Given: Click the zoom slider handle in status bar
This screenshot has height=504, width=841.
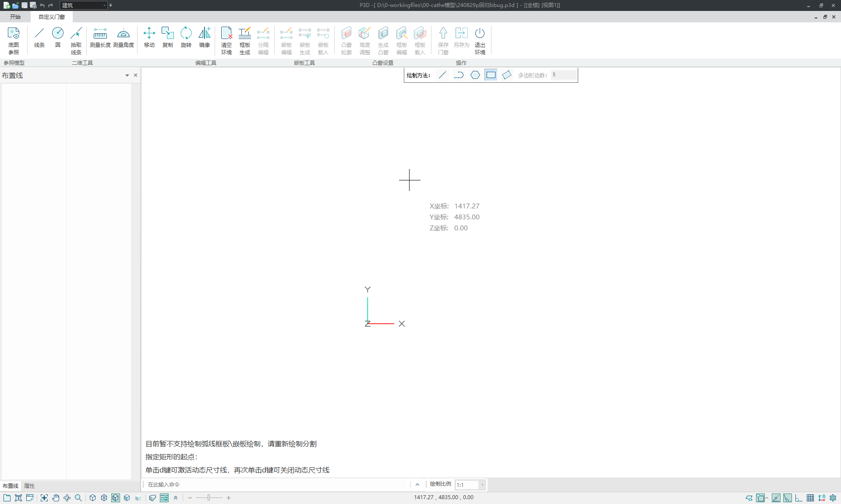Looking at the screenshot, I should point(209,498).
